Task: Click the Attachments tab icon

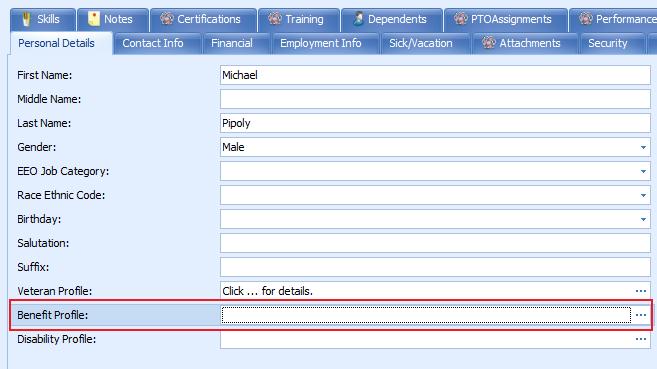Action: 489,43
